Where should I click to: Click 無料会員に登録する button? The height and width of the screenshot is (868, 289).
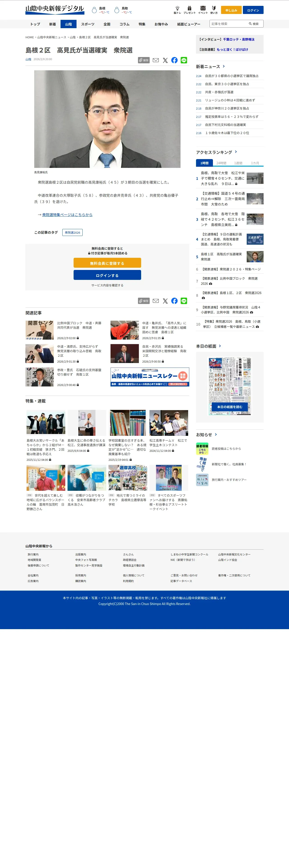click(107, 263)
